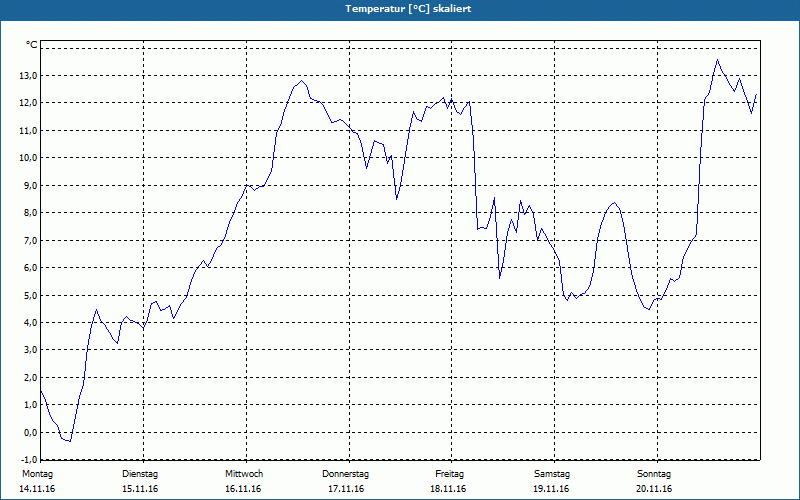800x500 pixels.
Task: Click the 4,0 y-axis label
Action: click(31, 322)
